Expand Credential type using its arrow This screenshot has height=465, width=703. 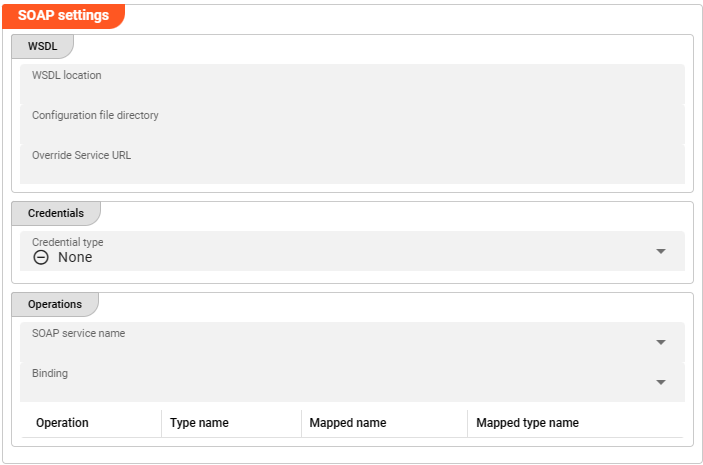tap(661, 251)
